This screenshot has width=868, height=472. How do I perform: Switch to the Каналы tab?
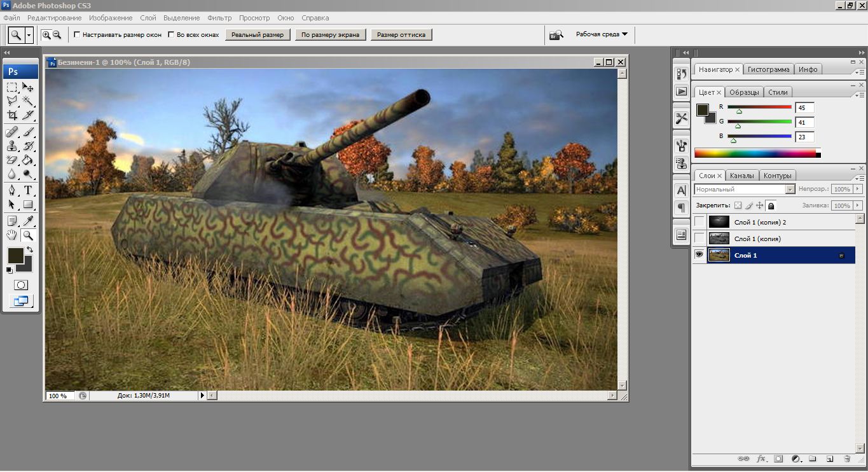pos(742,176)
